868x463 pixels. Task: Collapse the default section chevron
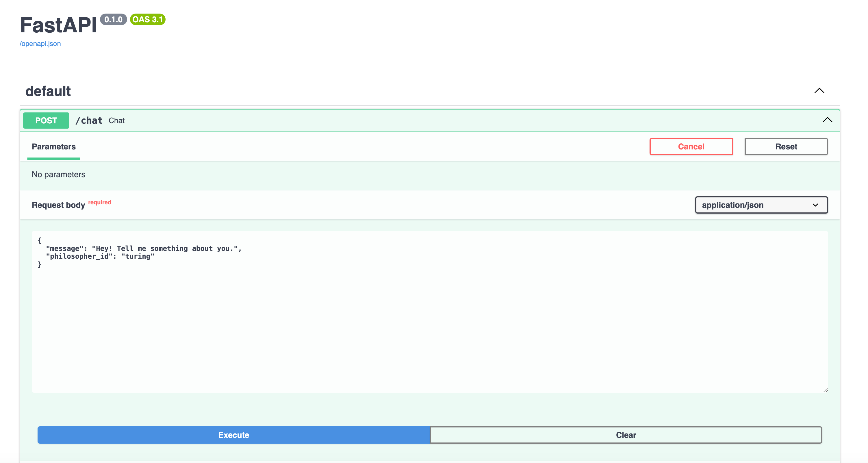(819, 91)
